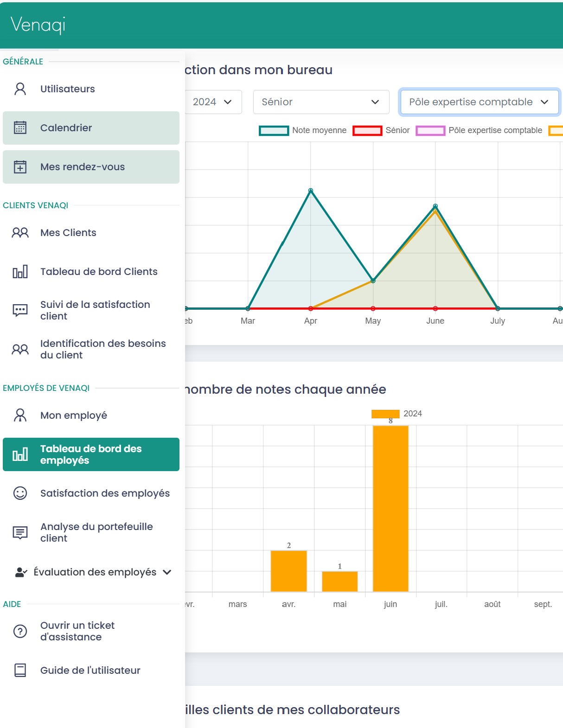Click the Mon employé person icon
The width and height of the screenshot is (563, 728).
pyautogui.click(x=20, y=415)
